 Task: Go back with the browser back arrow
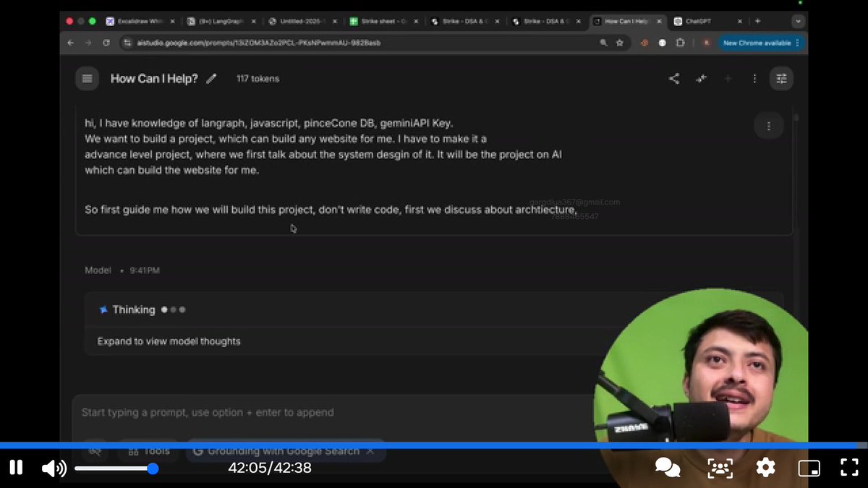point(70,43)
